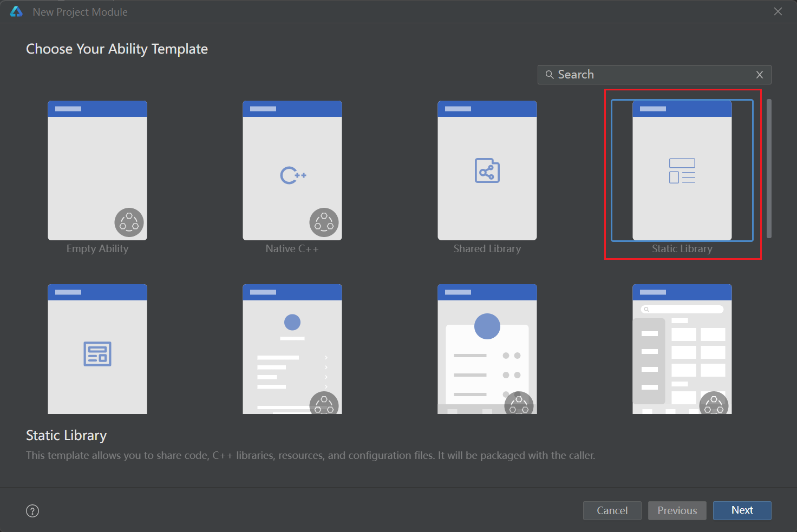Screen dimensions: 797x532
Task: Choose the Shared Library template card
Action: (487, 170)
